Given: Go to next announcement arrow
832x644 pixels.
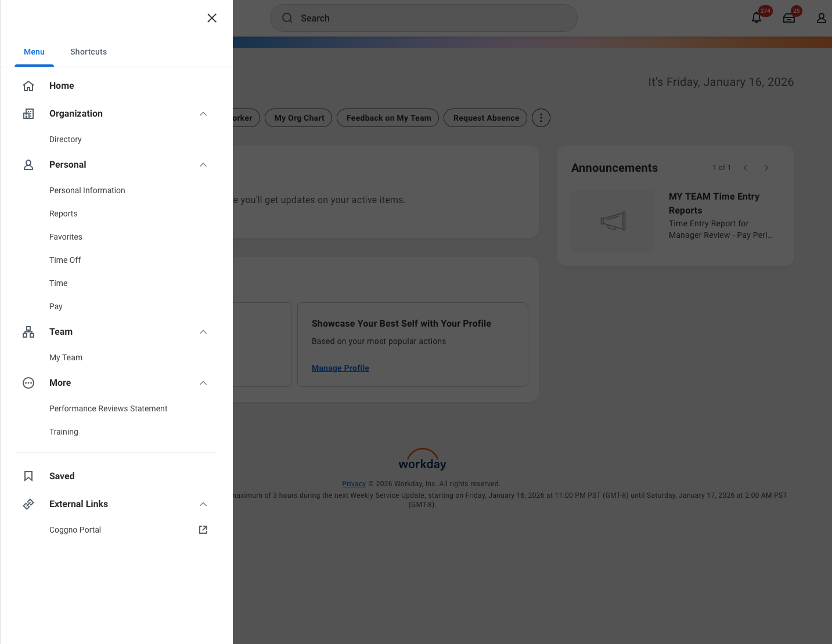Looking at the screenshot, I should (x=766, y=168).
